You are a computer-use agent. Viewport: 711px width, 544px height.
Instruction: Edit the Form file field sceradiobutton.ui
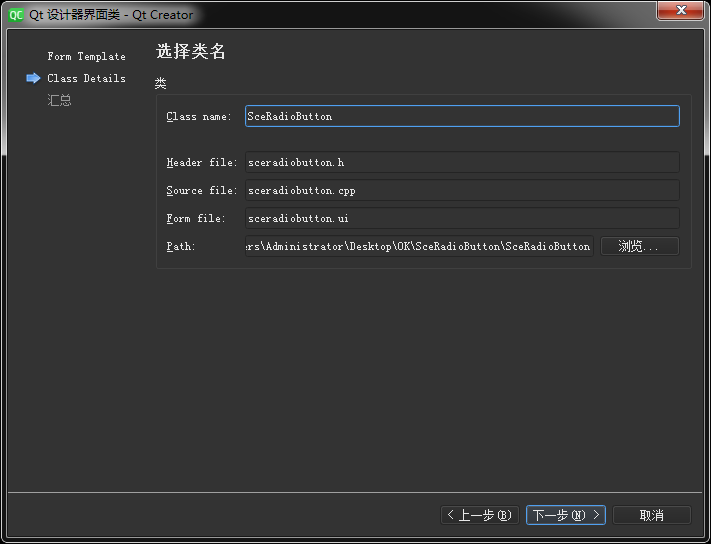[x=462, y=219]
